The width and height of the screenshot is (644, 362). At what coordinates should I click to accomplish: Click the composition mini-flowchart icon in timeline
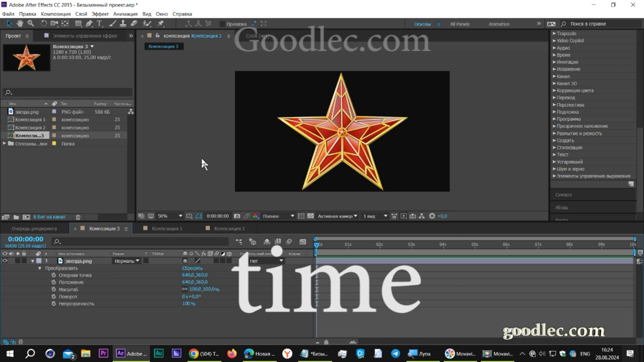pyautogui.click(x=239, y=242)
